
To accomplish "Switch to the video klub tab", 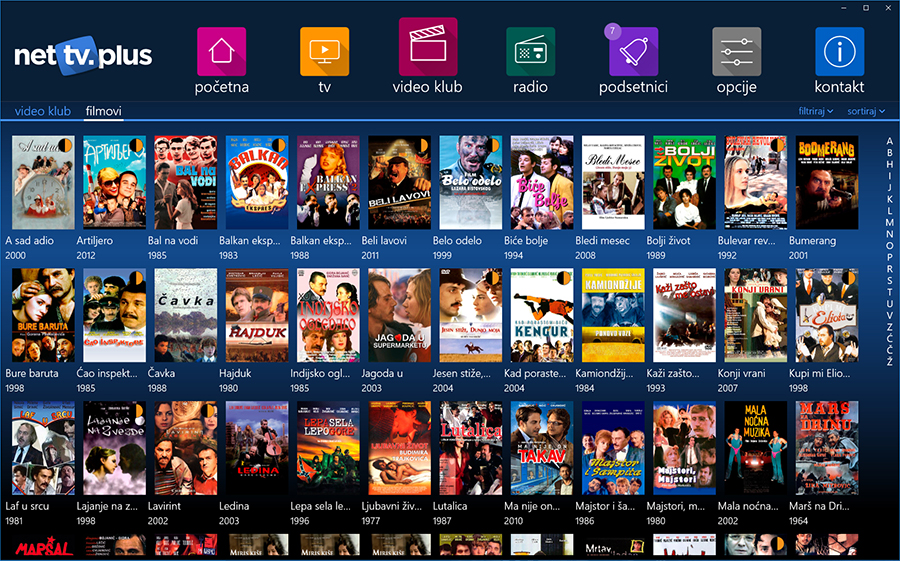I will point(42,112).
